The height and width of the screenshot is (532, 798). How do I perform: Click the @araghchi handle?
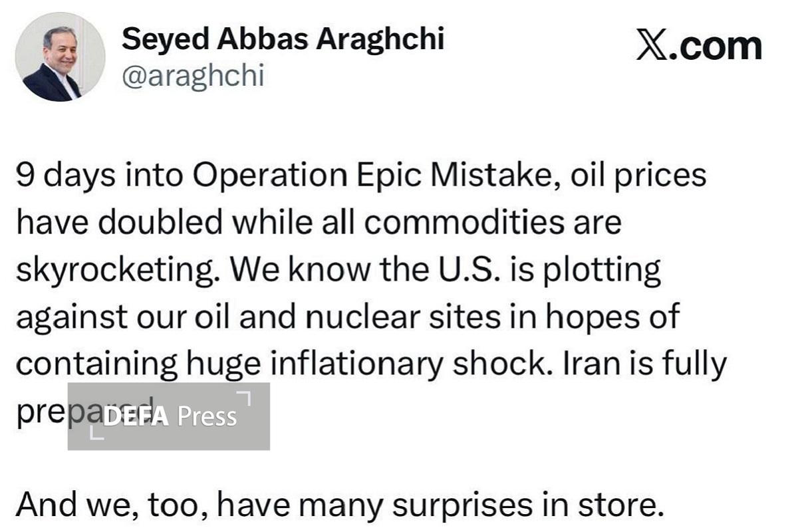point(193,76)
